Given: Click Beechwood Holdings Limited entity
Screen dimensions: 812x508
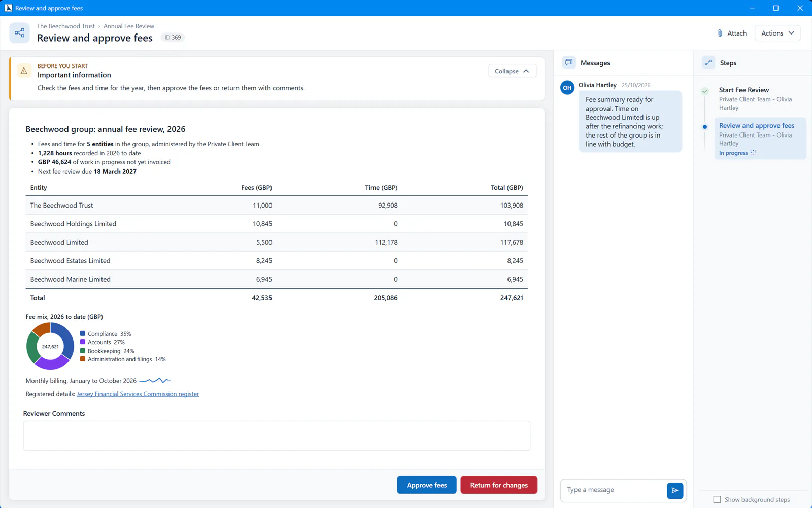Looking at the screenshot, I should coord(73,224).
